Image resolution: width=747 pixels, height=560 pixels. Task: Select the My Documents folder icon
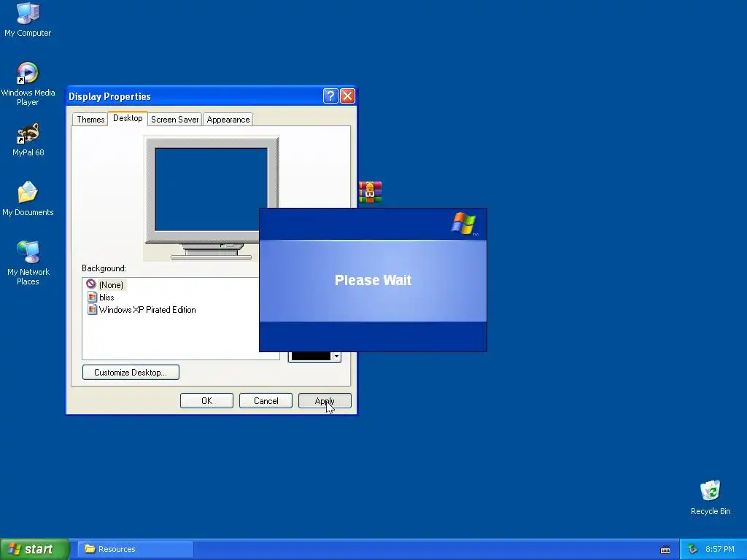coord(28,199)
